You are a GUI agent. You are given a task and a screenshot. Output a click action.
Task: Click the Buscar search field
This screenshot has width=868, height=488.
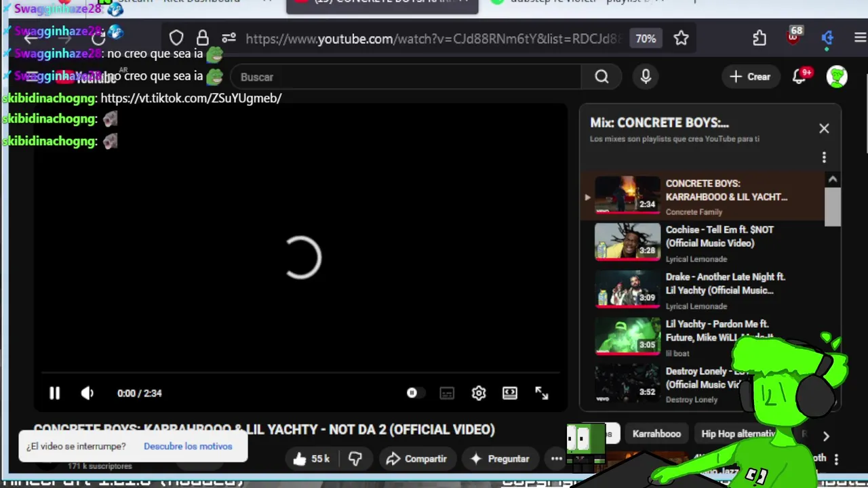pyautogui.click(x=406, y=77)
